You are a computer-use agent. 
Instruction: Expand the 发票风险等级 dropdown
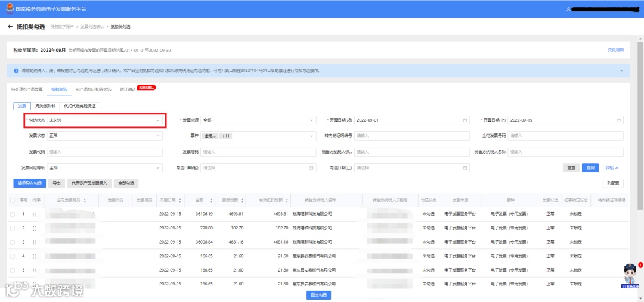coord(105,168)
